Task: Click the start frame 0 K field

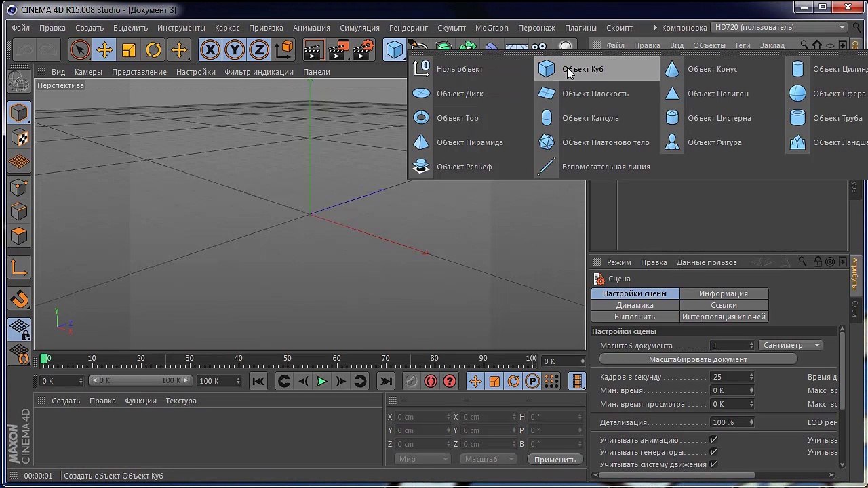Action: (x=61, y=381)
